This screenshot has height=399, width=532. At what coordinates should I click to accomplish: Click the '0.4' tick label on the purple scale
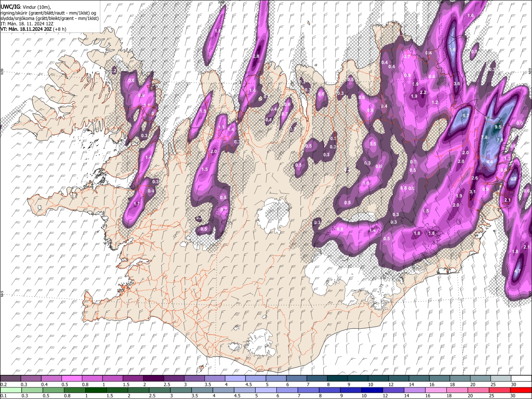44,384
